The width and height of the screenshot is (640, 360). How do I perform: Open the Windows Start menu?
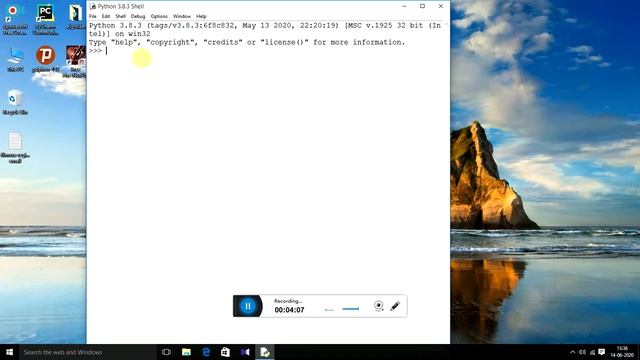(9, 352)
